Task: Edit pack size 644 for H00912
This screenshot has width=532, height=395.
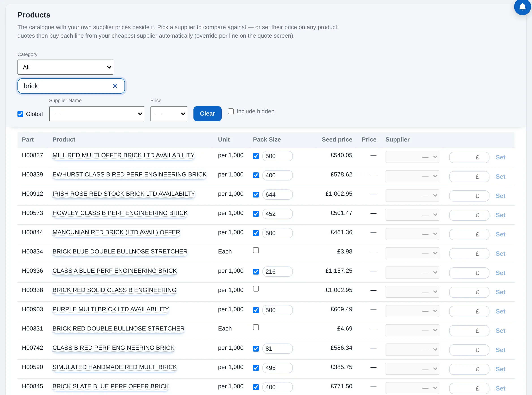Action: click(x=277, y=195)
